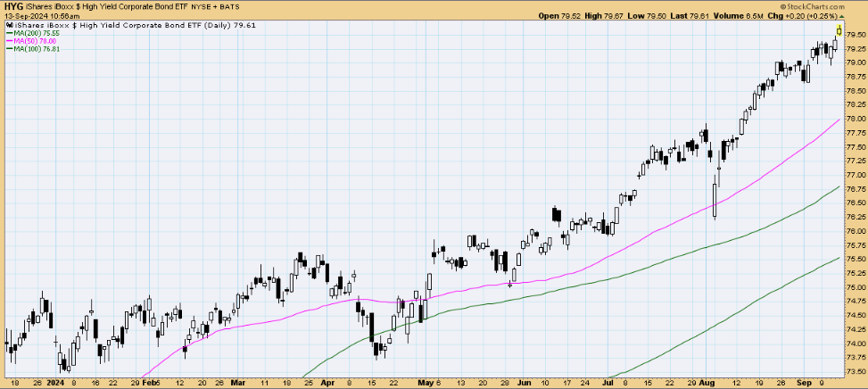Image resolution: width=868 pixels, height=389 pixels.
Task: Click the 76.00 label on the price axis
Action: coord(856,231)
